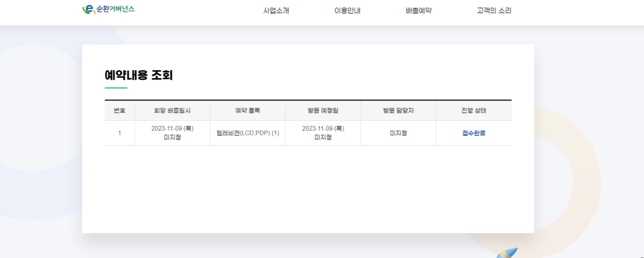
Task: Click the 접수완료 status link
Action: point(474,133)
